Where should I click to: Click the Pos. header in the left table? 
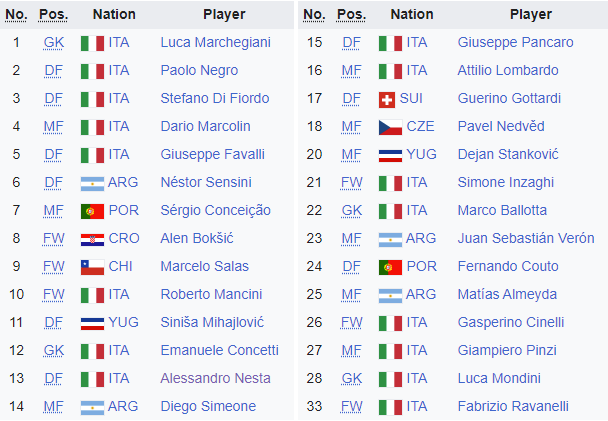click(53, 14)
